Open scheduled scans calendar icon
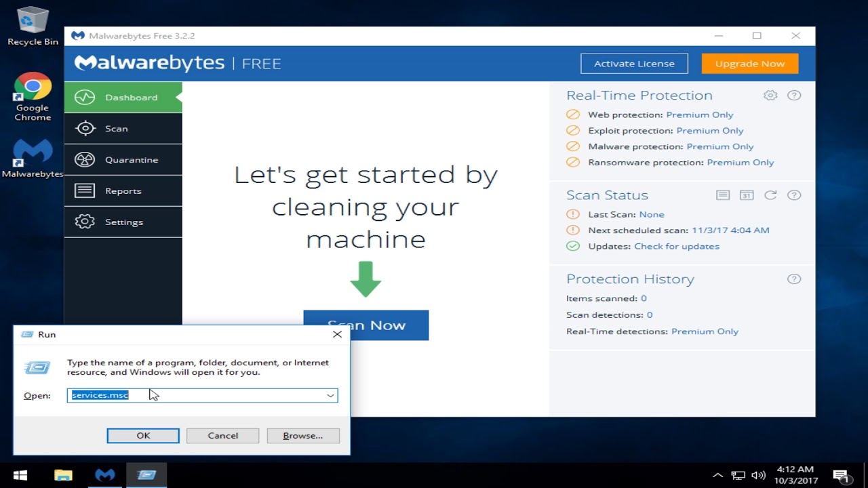Screen dimensions: 868x488 747,195
